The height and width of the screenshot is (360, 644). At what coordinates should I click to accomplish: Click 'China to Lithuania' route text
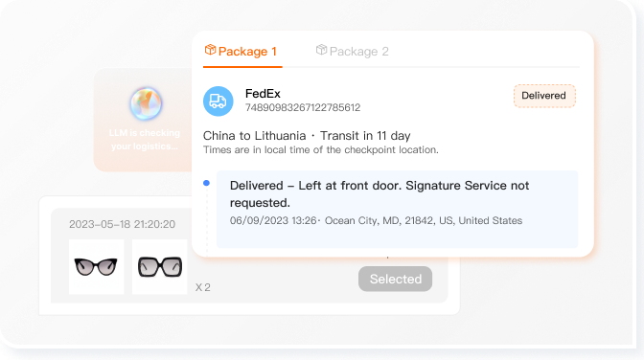[254, 136]
